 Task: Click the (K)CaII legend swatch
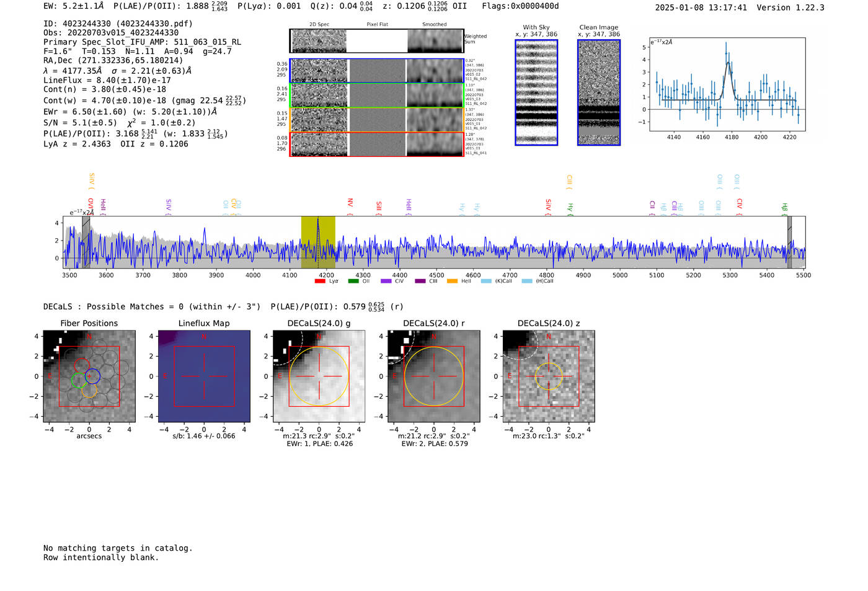(x=486, y=282)
